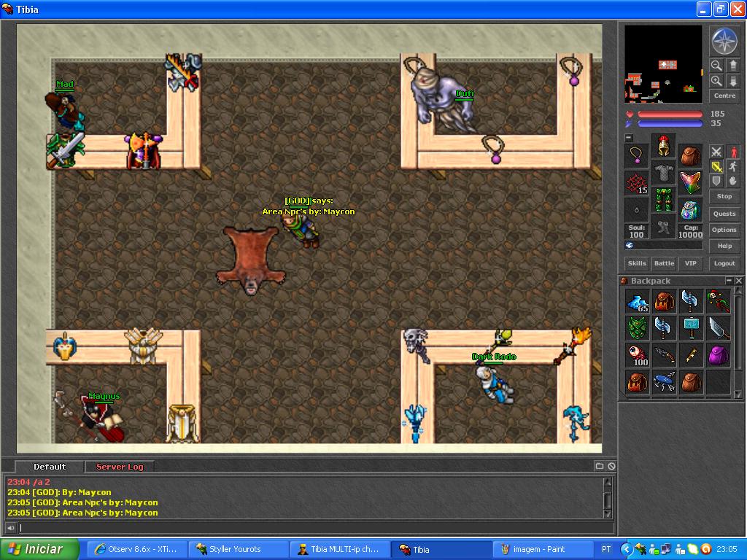Click the ignore list chat button
Image resolution: width=747 pixels, height=560 pixels.
click(611, 466)
